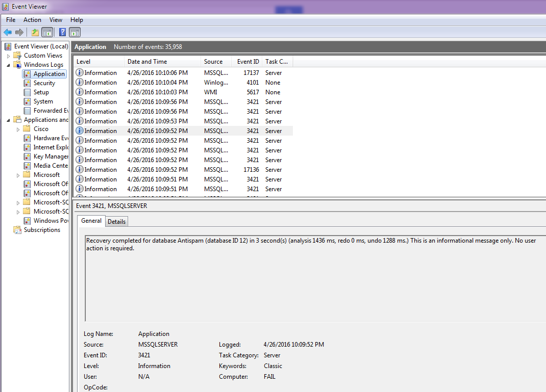The height and width of the screenshot is (392, 546).
Task: Switch to the Details tab
Action: tap(116, 221)
